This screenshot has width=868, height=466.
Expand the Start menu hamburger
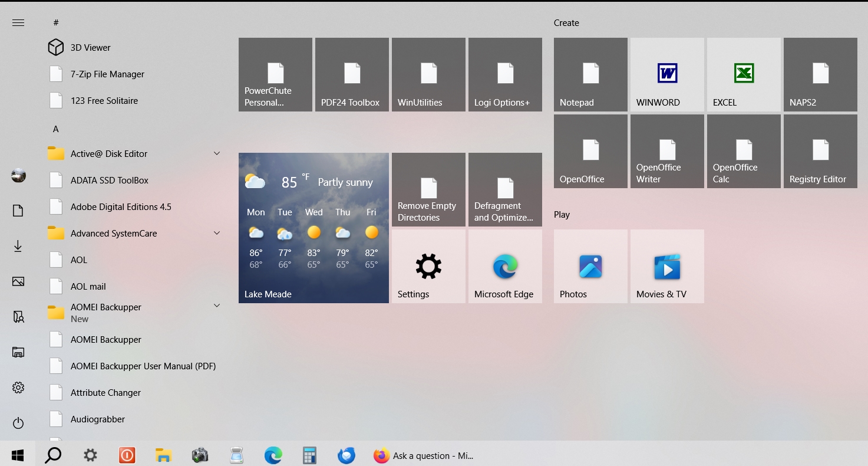click(18, 22)
